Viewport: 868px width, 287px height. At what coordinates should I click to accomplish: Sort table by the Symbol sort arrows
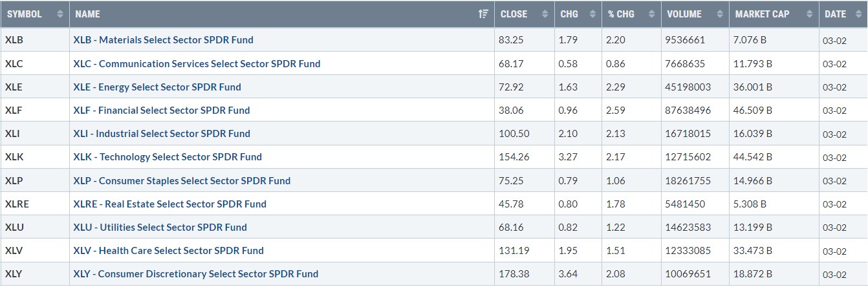60,14
